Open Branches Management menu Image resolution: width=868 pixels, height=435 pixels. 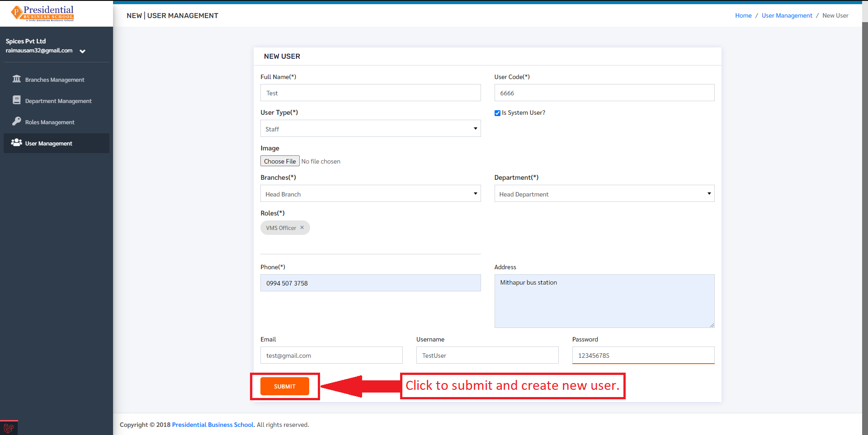57,80
